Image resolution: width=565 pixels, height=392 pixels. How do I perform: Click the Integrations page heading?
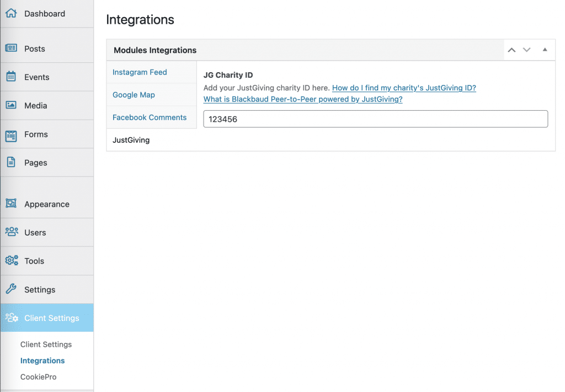140,19
